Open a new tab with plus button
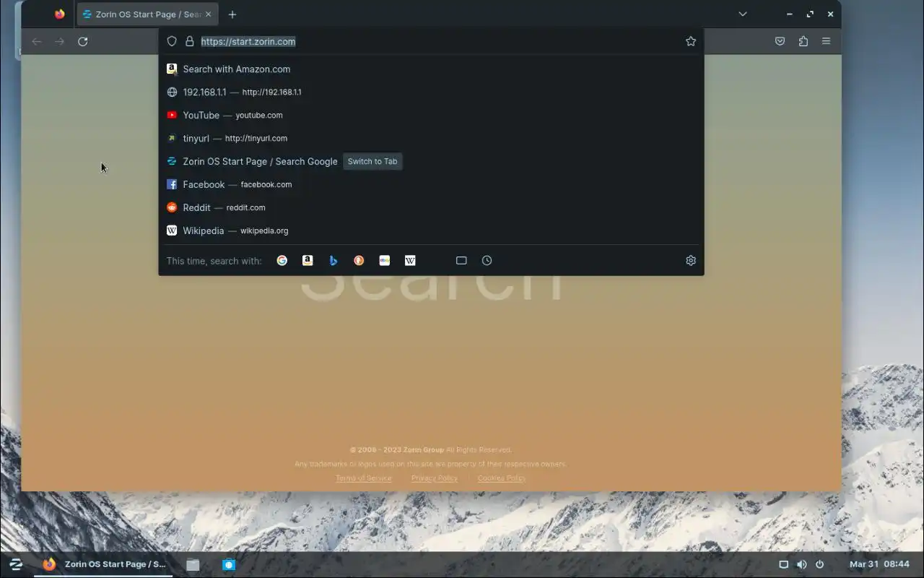 click(232, 14)
